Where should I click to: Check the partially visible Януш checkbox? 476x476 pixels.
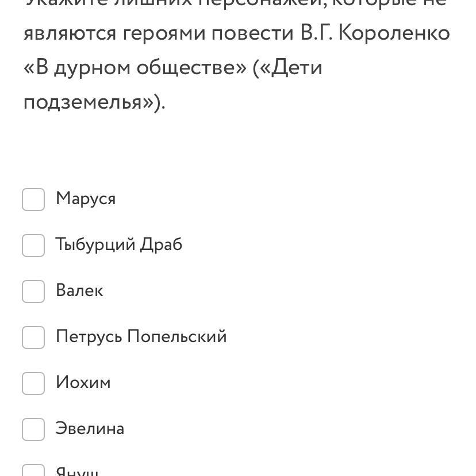[33, 471]
